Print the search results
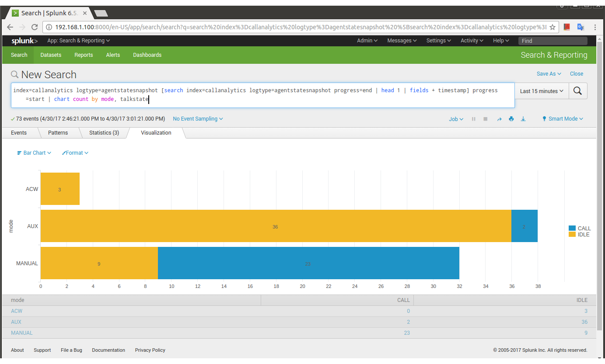This screenshot has height=364, width=605. [x=511, y=119]
